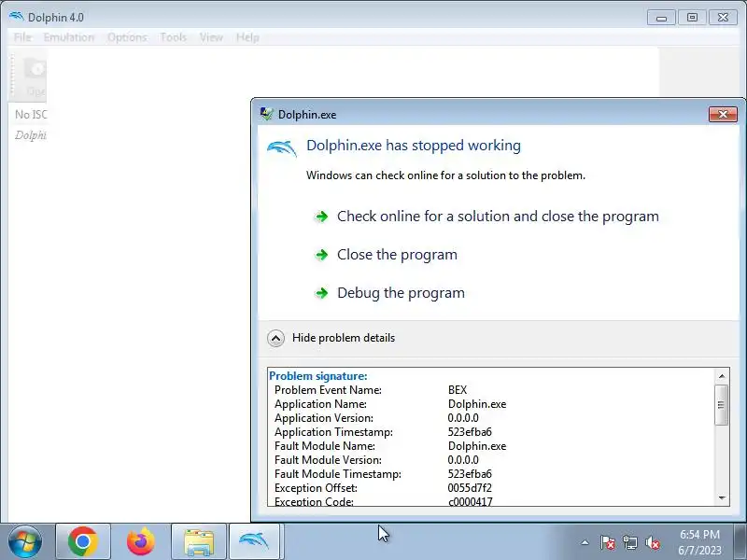Open the Options menu in Dolphin 4.0
Image resolution: width=747 pixels, height=560 pixels.
point(127,37)
